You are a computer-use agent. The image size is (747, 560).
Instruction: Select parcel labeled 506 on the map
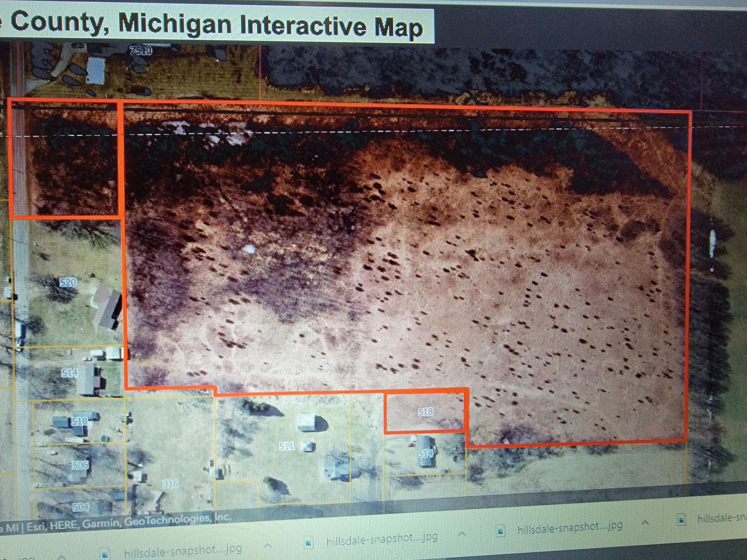click(x=80, y=465)
